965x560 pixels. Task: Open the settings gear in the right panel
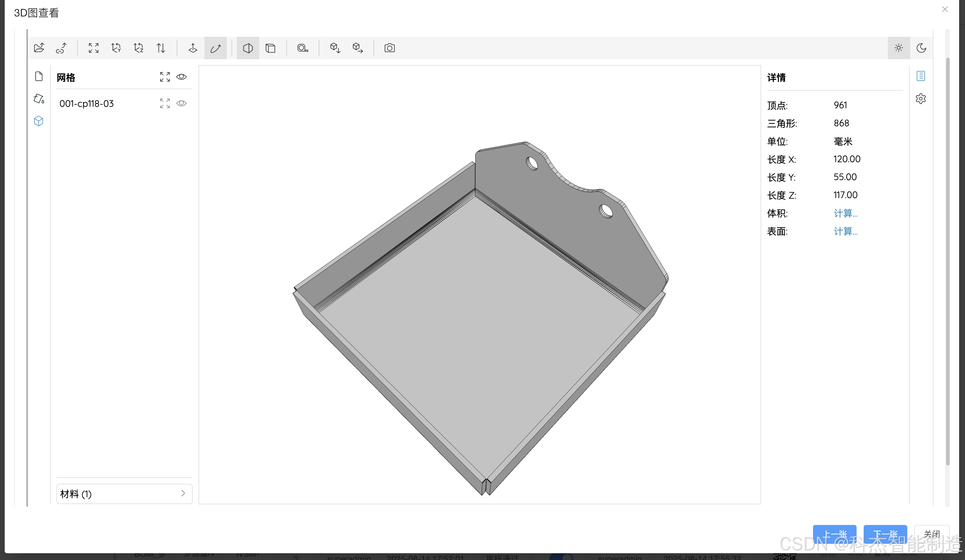coord(921,98)
